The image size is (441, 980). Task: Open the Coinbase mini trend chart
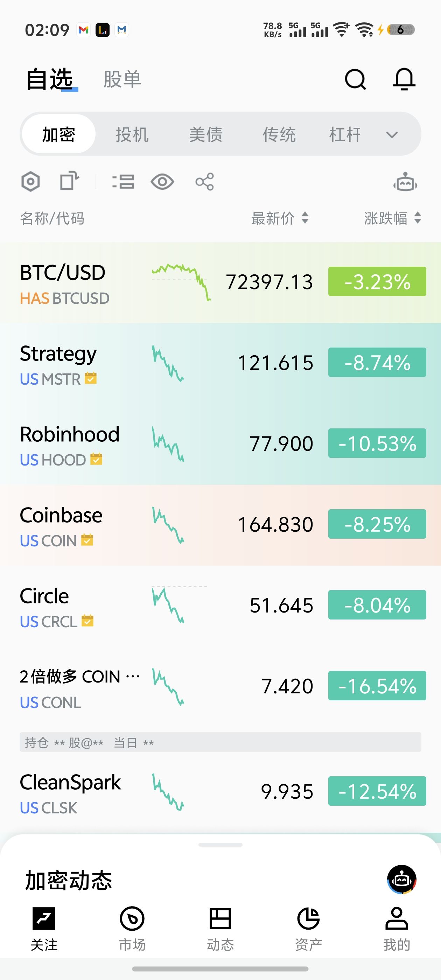[168, 525]
